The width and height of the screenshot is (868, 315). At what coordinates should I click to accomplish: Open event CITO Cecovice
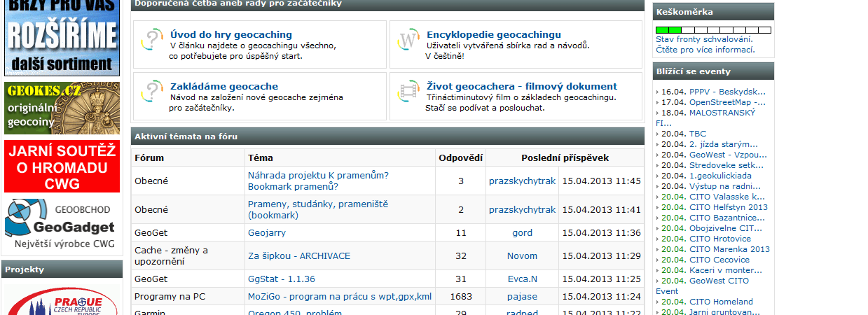719,259
